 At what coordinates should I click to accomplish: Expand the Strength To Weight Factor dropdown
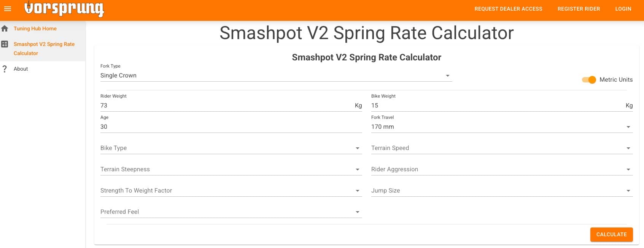(231, 191)
